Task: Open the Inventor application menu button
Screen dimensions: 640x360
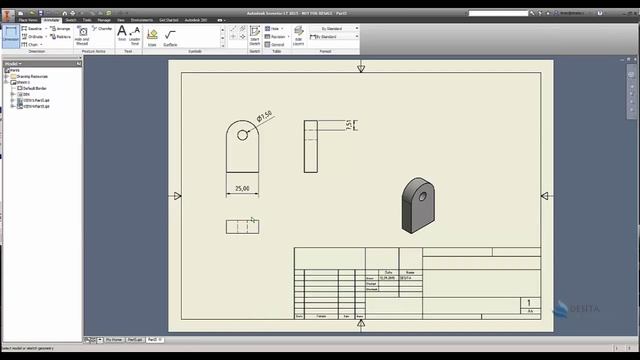Action: 8,16
